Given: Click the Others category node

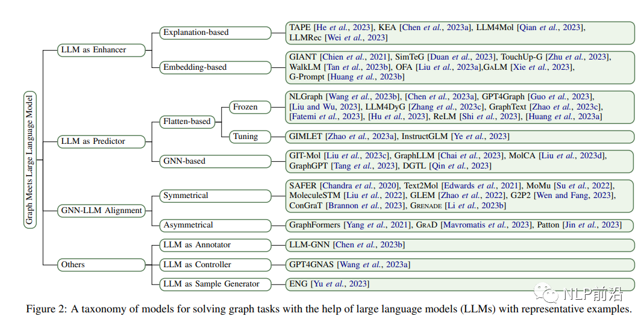Looking at the screenshot, I should pyautogui.click(x=101, y=265).
